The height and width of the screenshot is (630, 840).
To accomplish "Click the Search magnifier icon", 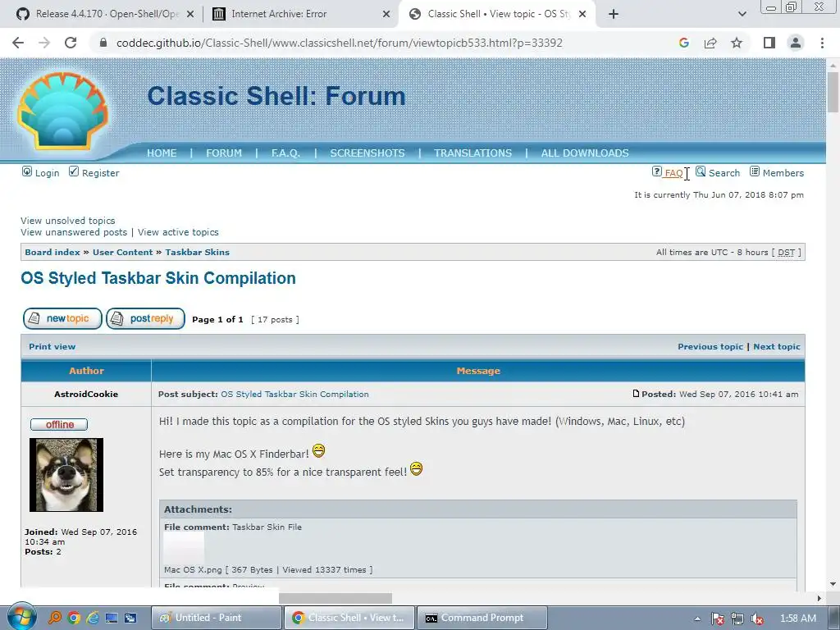I will point(701,171).
